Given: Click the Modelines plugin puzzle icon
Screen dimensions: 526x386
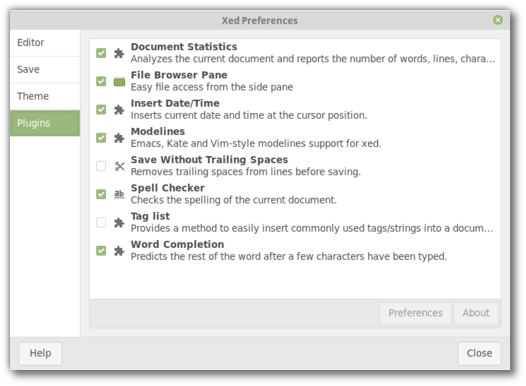Looking at the screenshot, I should [119, 138].
